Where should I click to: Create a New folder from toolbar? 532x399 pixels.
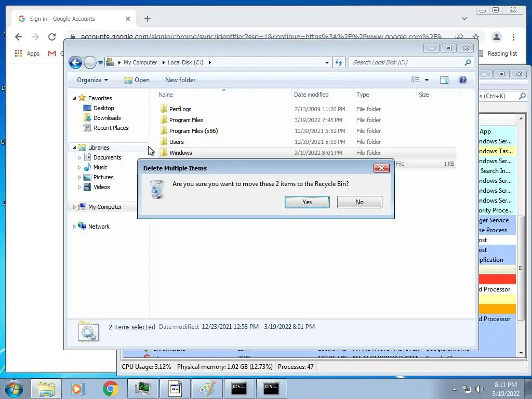coord(180,80)
